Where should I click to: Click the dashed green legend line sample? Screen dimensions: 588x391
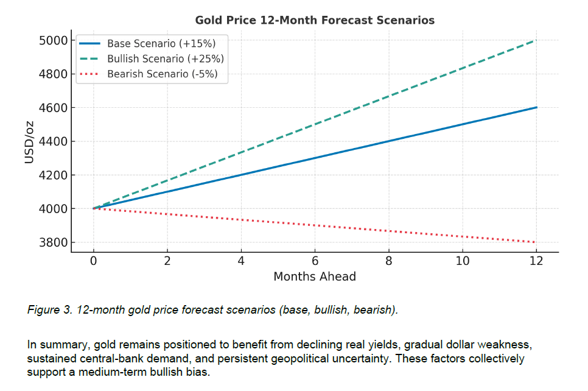click(x=89, y=59)
